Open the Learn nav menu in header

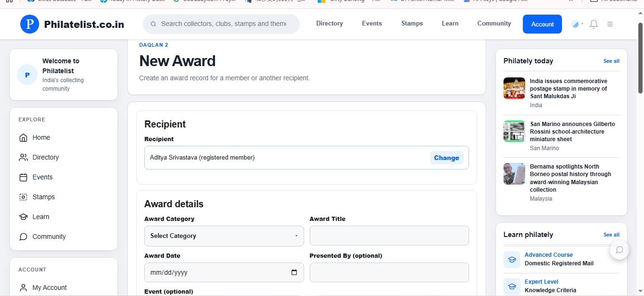click(x=450, y=24)
